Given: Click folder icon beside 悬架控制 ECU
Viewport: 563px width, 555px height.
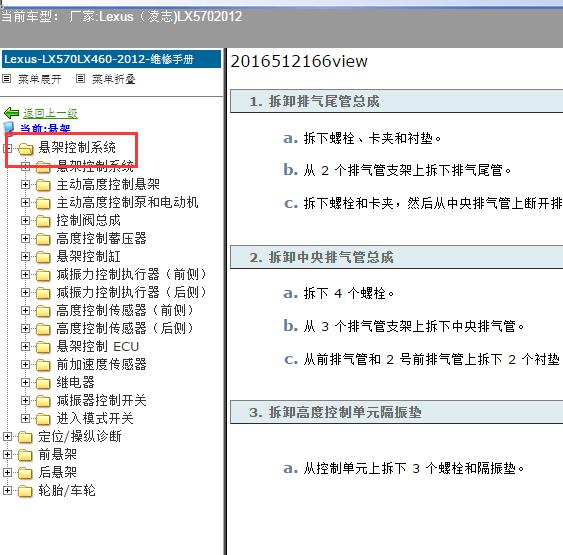Looking at the screenshot, I should click(x=43, y=347).
